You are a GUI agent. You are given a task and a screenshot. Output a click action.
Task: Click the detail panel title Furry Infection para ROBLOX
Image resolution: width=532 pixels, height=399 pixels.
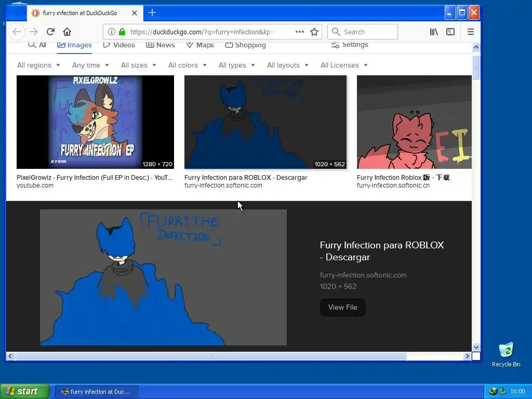tap(382, 251)
